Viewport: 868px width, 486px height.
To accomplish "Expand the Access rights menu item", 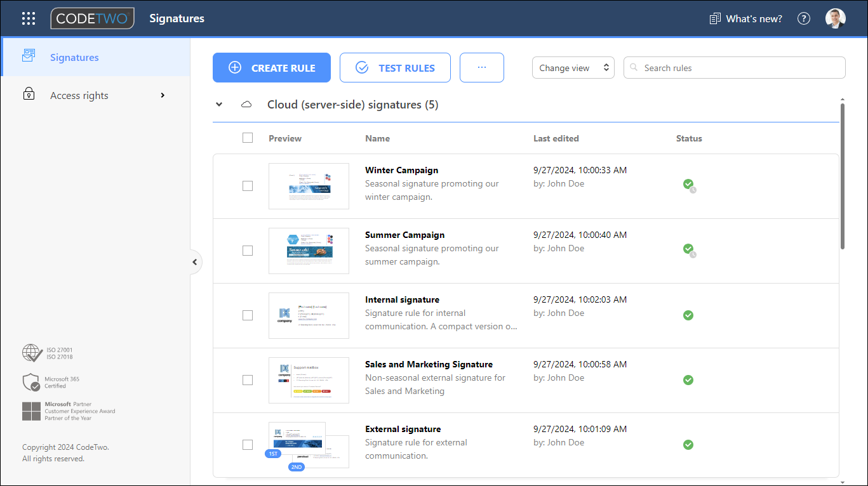I will pos(163,95).
